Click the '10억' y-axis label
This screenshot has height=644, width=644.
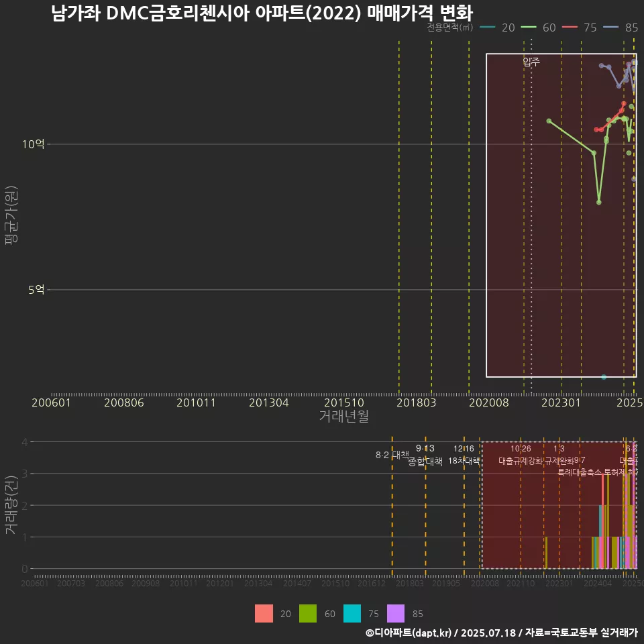pos(34,144)
